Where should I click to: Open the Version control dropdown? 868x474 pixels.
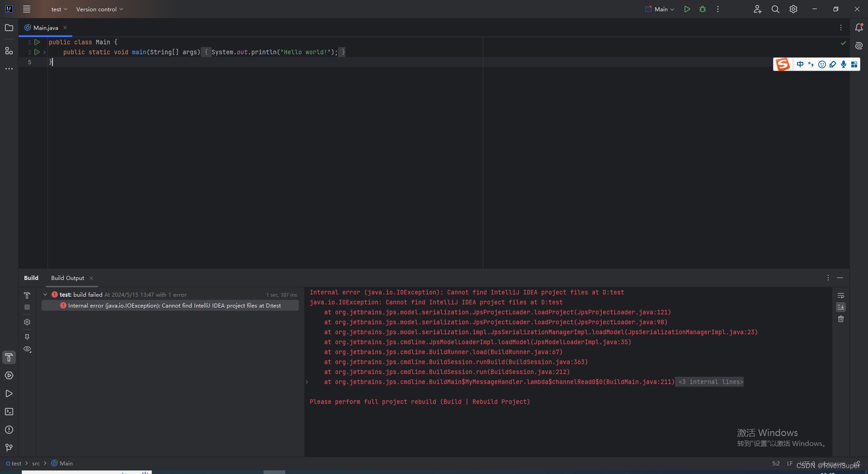tap(99, 9)
